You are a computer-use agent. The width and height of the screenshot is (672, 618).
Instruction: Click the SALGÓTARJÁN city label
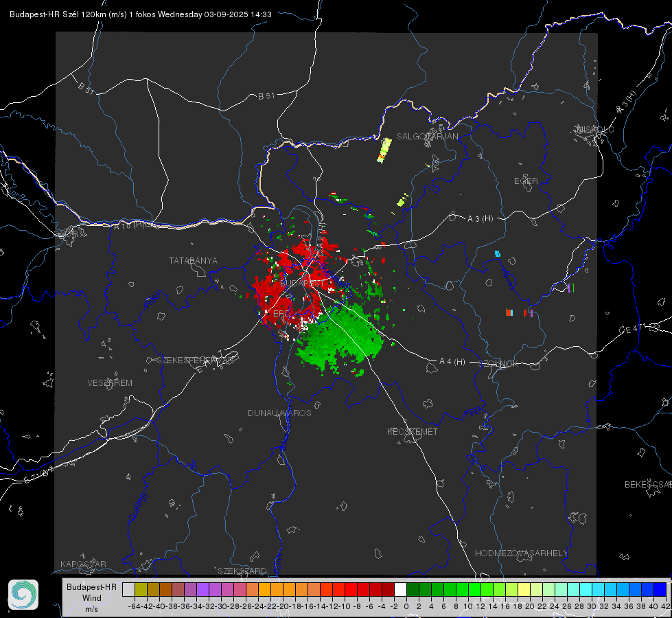tap(427, 137)
